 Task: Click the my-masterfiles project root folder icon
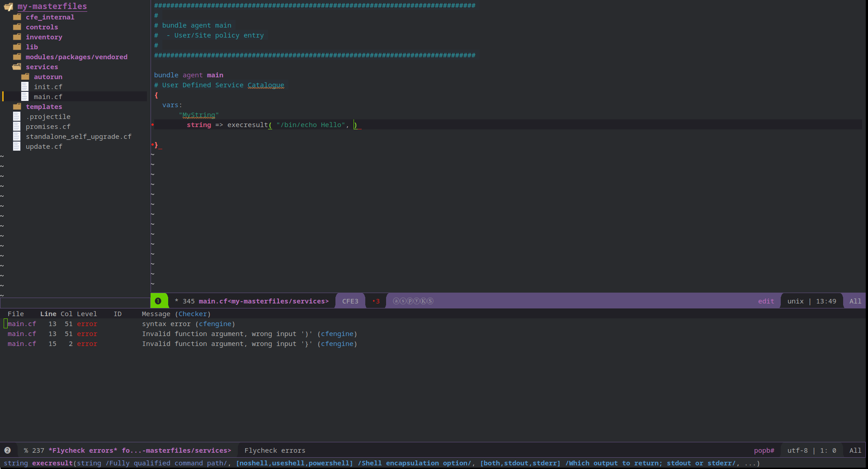(8, 6)
